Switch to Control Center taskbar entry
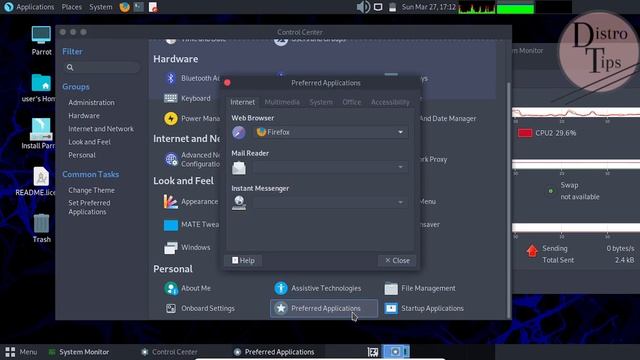 point(169,352)
